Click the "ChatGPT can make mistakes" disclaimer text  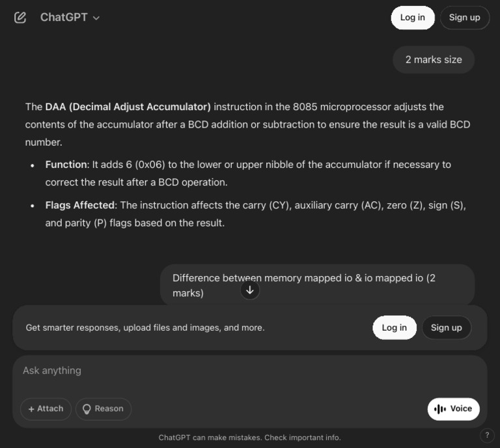click(x=249, y=438)
